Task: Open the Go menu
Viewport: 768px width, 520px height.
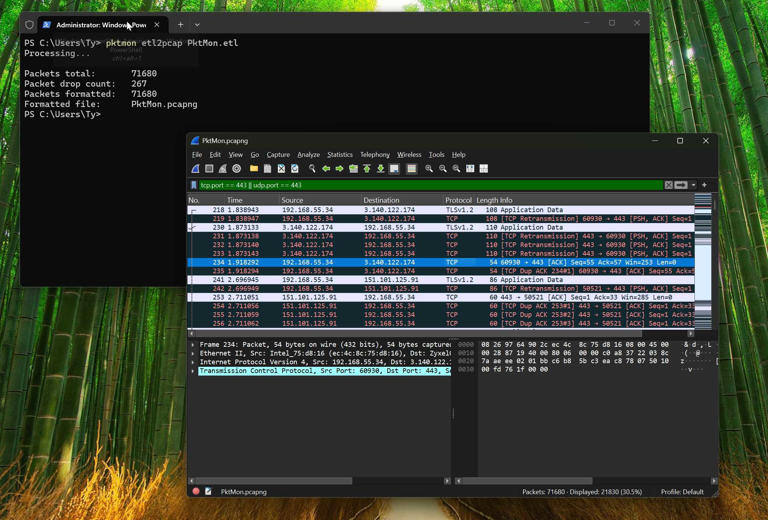Action: pyautogui.click(x=255, y=155)
